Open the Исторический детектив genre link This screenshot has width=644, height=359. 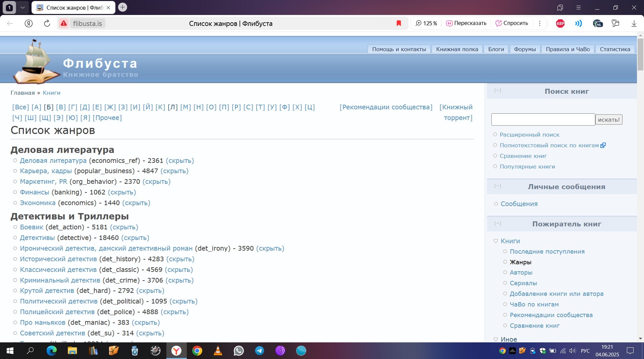pos(58,259)
